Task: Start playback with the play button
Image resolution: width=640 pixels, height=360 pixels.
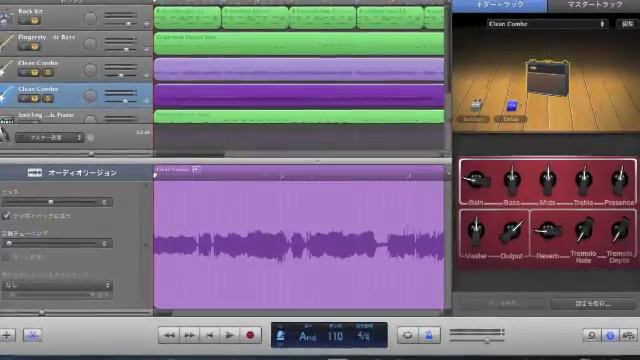Action: click(x=229, y=335)
